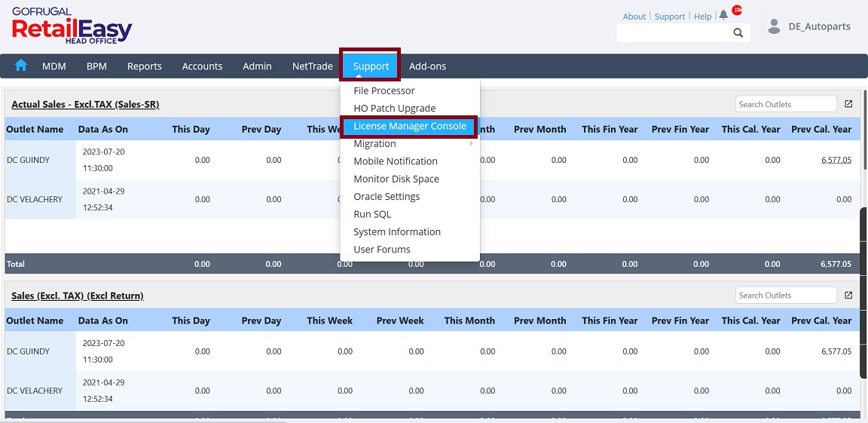868x423 pixels.
Task: Select HO Patch Upgrade option
Action: (x=394, y=109)
